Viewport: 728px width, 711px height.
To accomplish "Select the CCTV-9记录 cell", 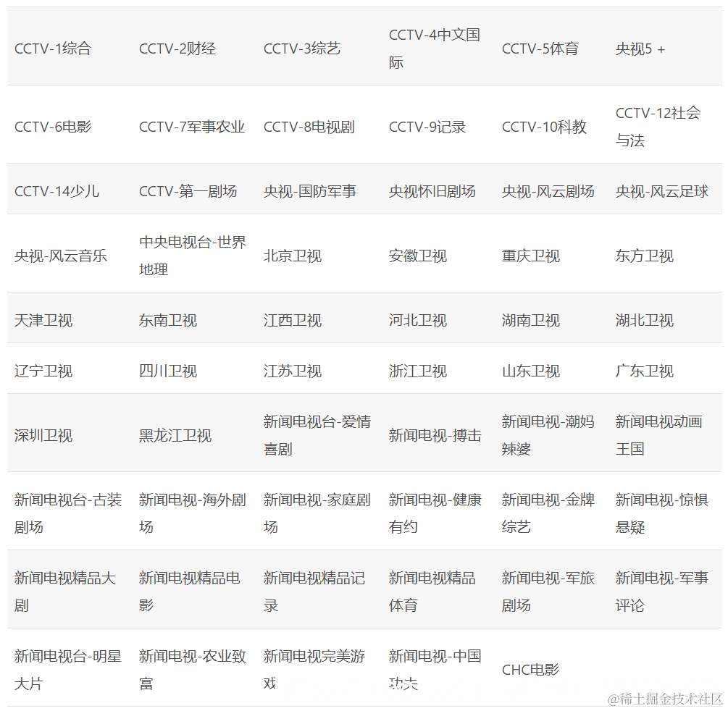I will coord(427,127).
